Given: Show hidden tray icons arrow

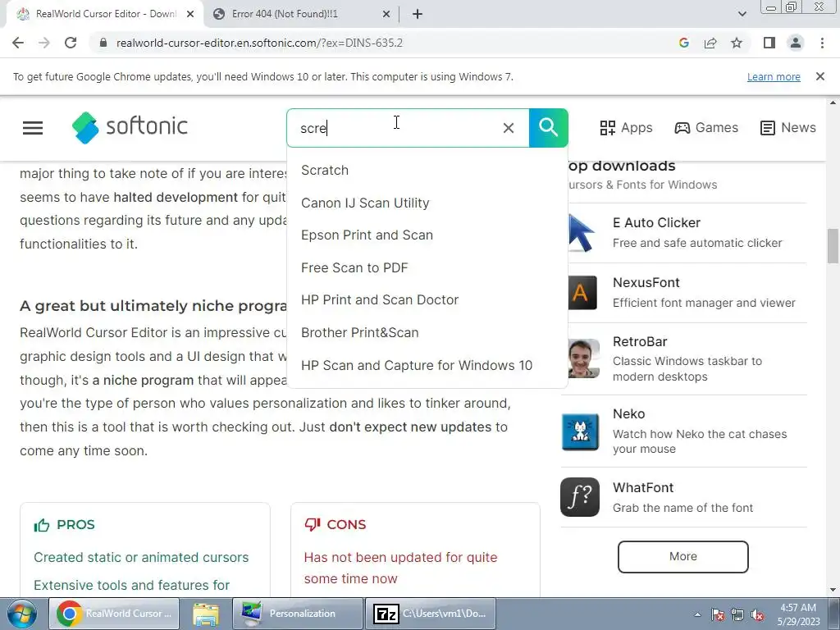Looking at the screenshot, I should [697, 615].
